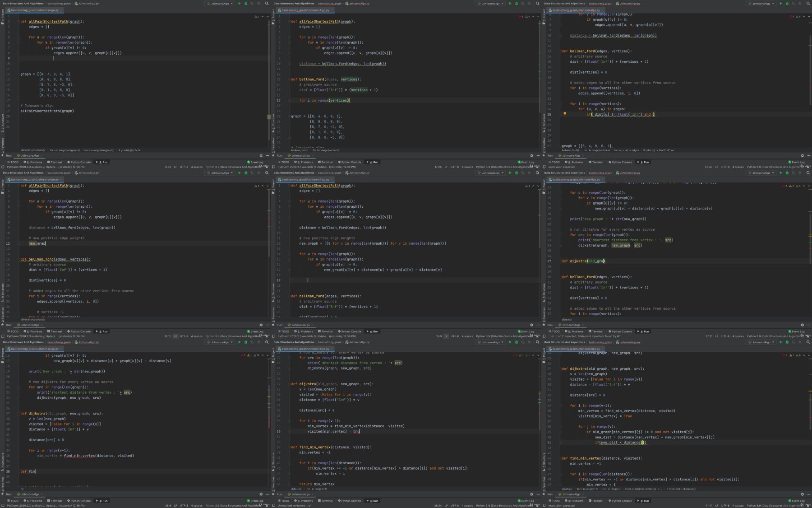
Task: Close JohnsonsAlgo.py editor tab in 'def_fin' window
Action: (61, 349)
